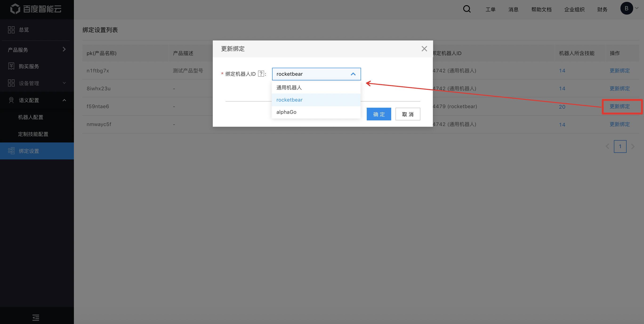Screen dimensions: 644x324
Task: Open 工单 in top navigation
Action: pyautogui.click(x=490, y=9)
